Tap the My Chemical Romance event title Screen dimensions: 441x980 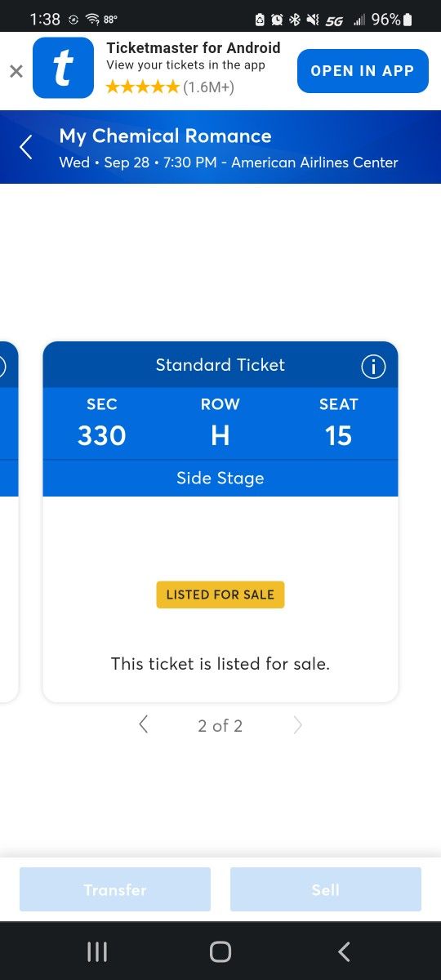(165, 136)
